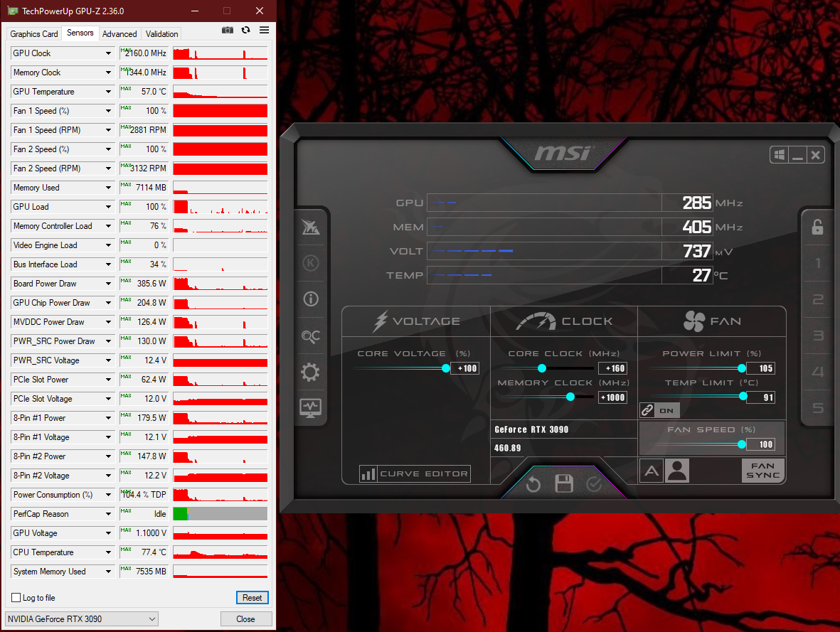Open the Advanced tab

tap(119, 33)
